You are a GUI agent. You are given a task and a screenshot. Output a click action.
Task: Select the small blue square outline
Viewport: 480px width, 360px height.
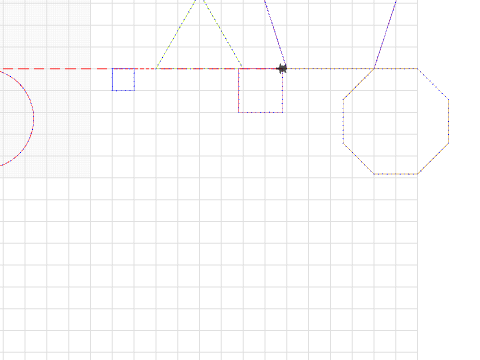(123, 79)
